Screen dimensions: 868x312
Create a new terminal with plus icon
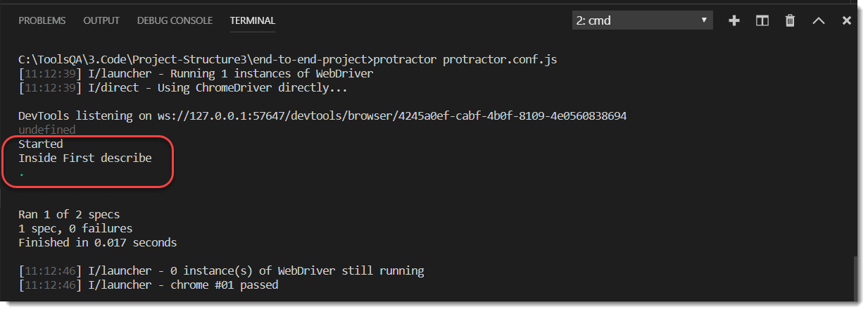click(734, 21)
